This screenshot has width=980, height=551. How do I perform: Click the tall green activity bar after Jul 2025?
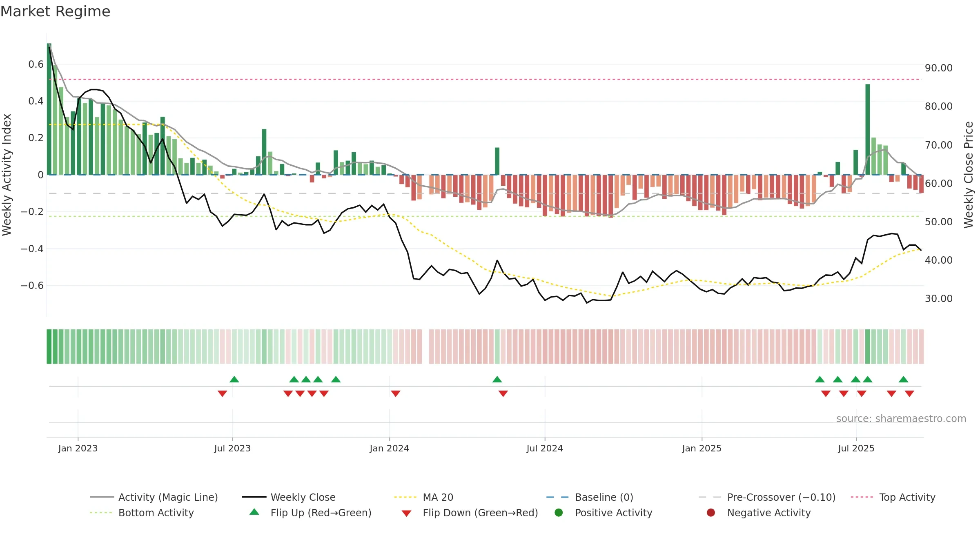tap(867, 129)
